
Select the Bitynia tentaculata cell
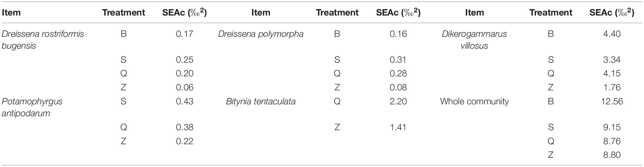pyautogui.click(x=261, y=101)
